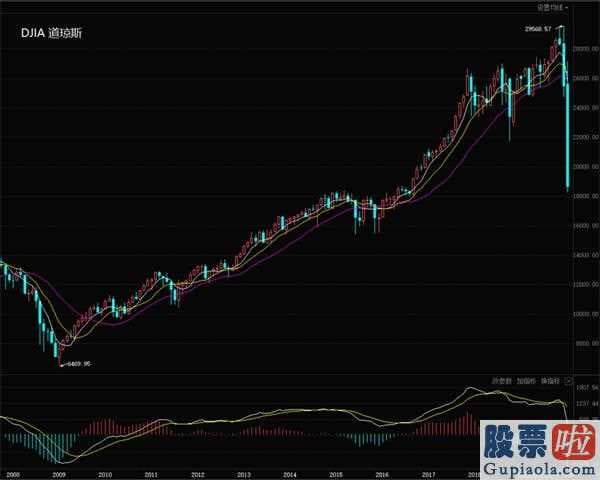Click the 6469.95 low price label
600x480 pixels.
click(x=78, y=364)
